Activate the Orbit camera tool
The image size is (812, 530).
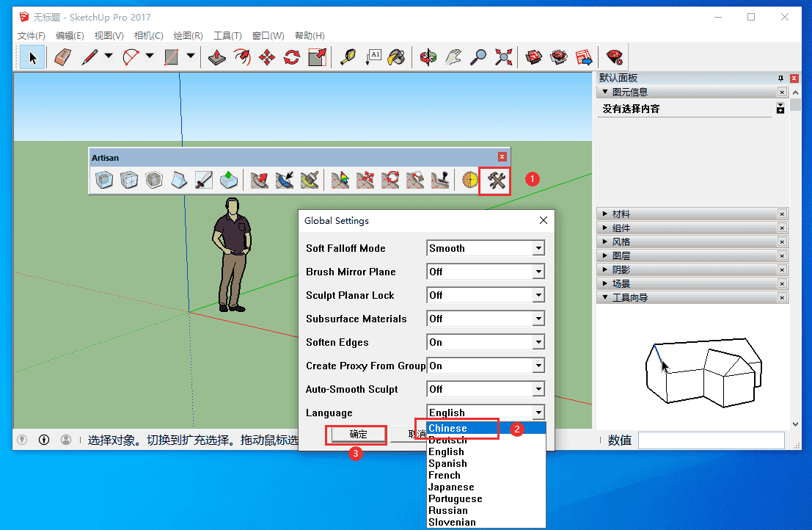pyautogui.click(x=428, y=57)
